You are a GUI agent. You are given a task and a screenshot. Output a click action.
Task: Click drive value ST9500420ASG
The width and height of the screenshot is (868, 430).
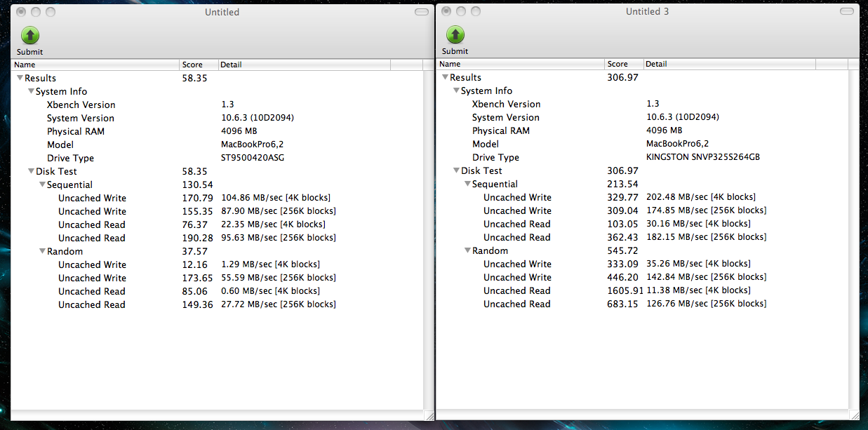click(253, 159)
